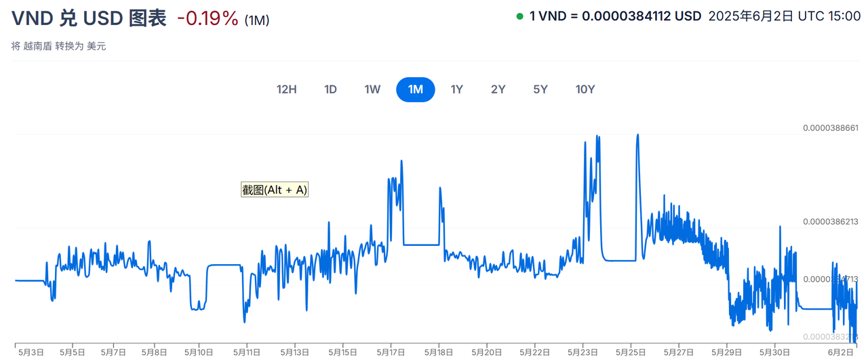868x361 pixels.
Task: Click the 0.0000388661 y-axis label
Action: tap(831, 128)
